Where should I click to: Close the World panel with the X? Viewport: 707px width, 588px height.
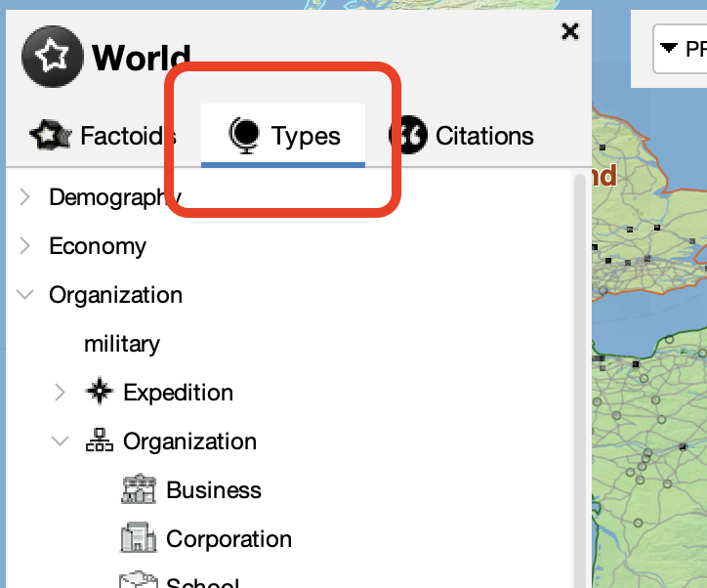coord(570,31)
